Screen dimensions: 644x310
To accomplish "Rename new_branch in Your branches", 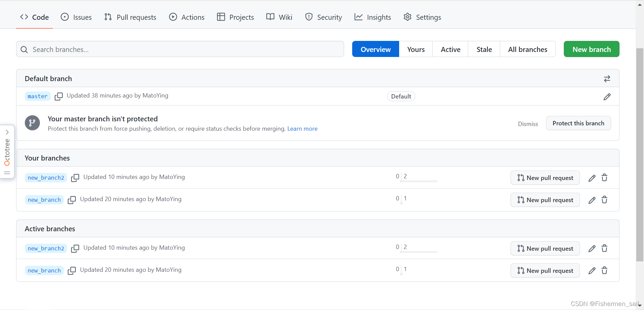I will click(592, 200).
